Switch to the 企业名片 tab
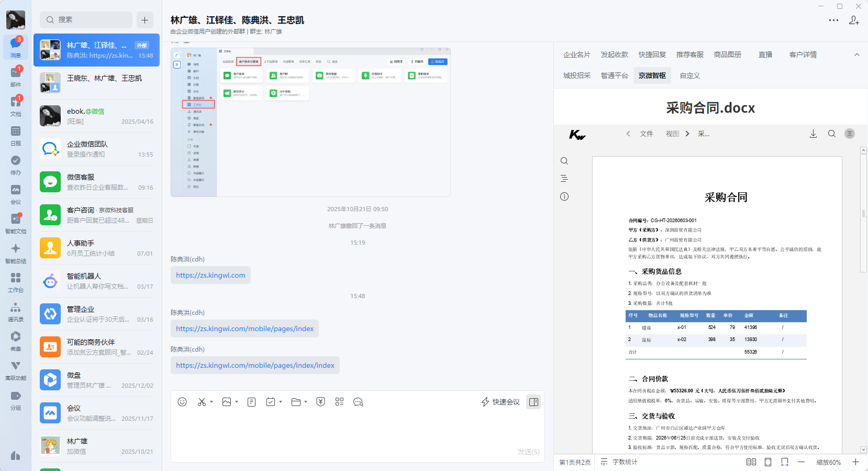The height and width of the screenshot is (471, 868). tap(577, 54)
